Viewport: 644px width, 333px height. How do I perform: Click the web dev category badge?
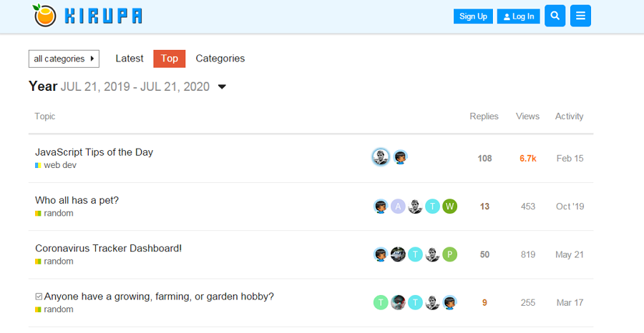[56, 165]
